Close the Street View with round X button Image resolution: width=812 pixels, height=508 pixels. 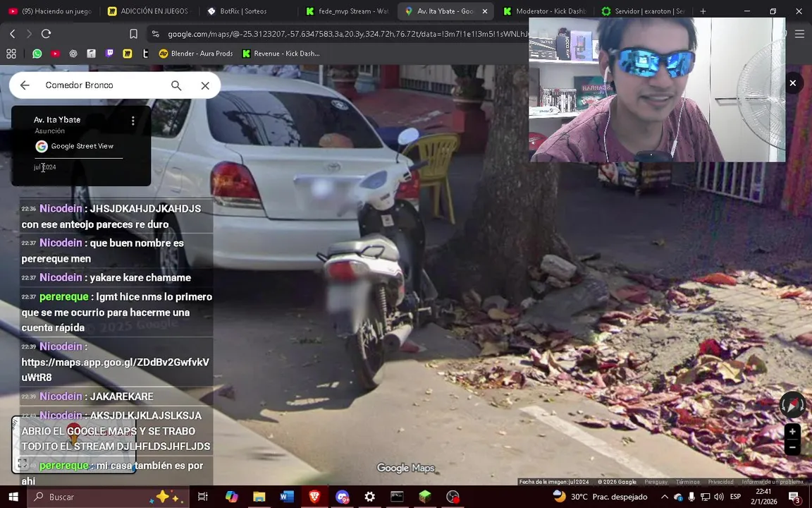pyautogui.click(x=792, y=83)
